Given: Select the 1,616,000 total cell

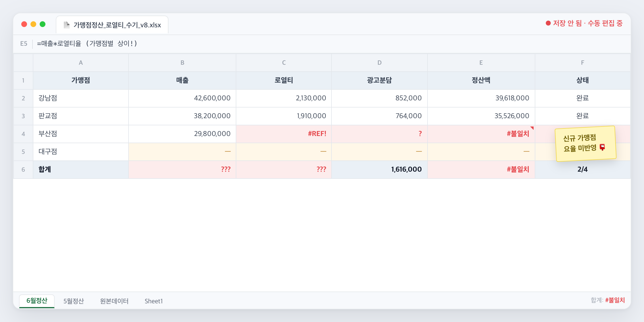Looking at the screenshot, I should click(379, 169).
